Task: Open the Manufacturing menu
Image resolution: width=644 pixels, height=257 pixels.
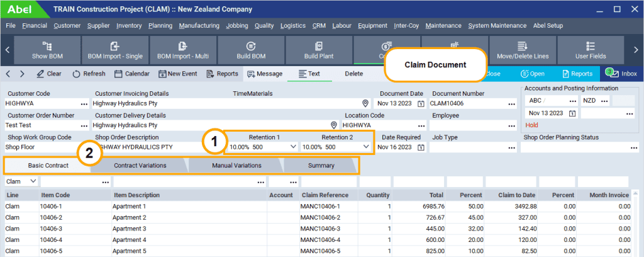Action: 199,26
